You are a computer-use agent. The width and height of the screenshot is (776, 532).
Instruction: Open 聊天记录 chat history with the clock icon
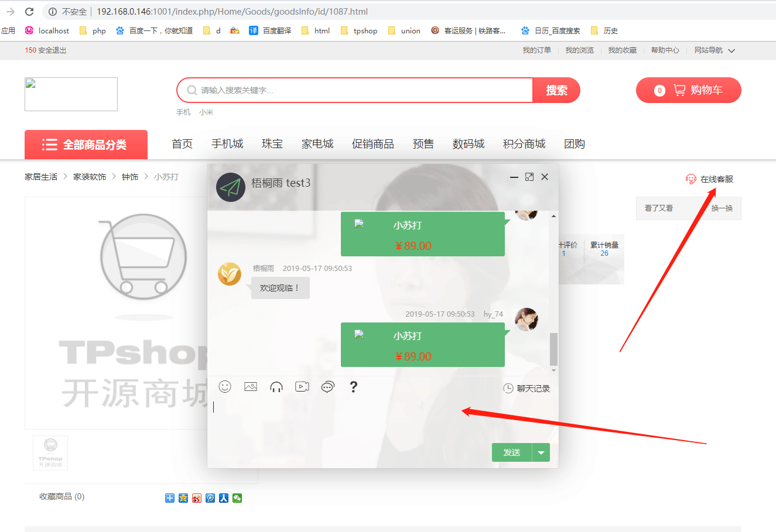coord(526,387)
